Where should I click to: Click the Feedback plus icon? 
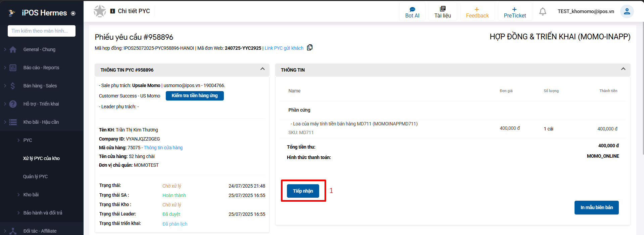click(x=477, y=9)
